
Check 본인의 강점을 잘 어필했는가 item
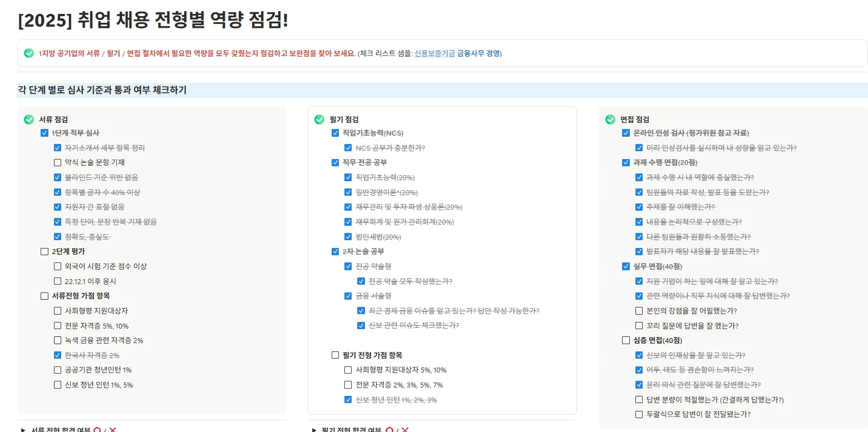point(639,311)
